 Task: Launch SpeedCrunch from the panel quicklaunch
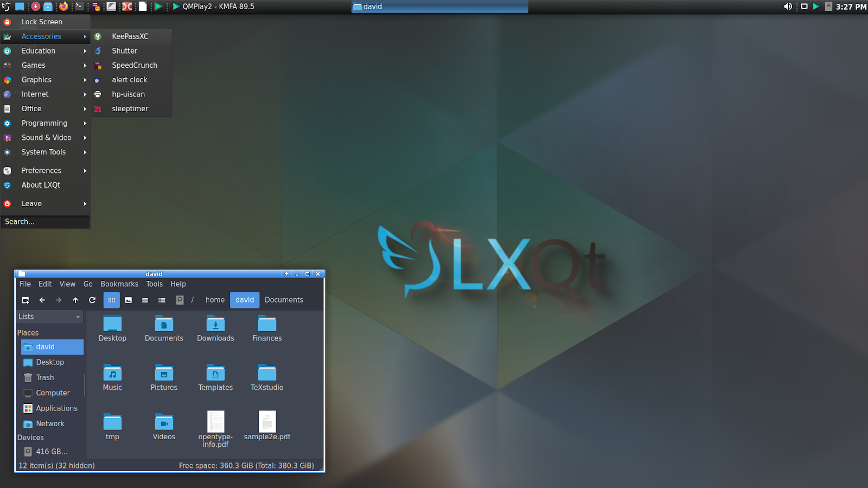tap(96, 7)
